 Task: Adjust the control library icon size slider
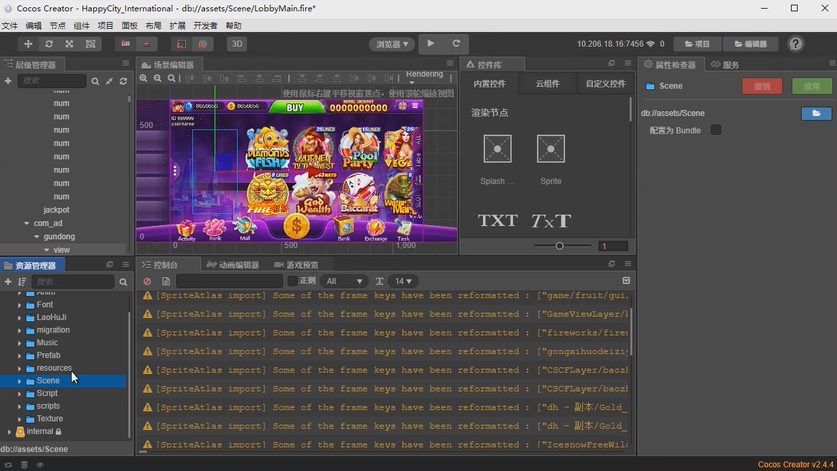tap(559, 246)
